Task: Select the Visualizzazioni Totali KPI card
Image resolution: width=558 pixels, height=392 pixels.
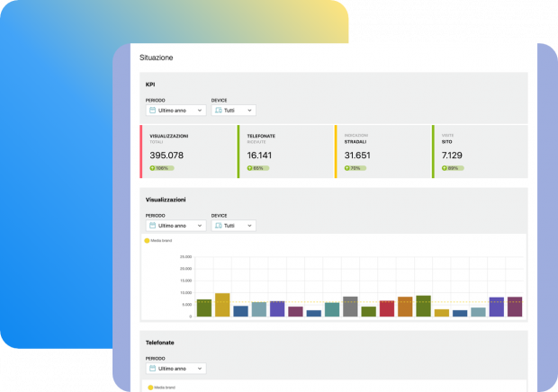Action: (x=188, y=149)
